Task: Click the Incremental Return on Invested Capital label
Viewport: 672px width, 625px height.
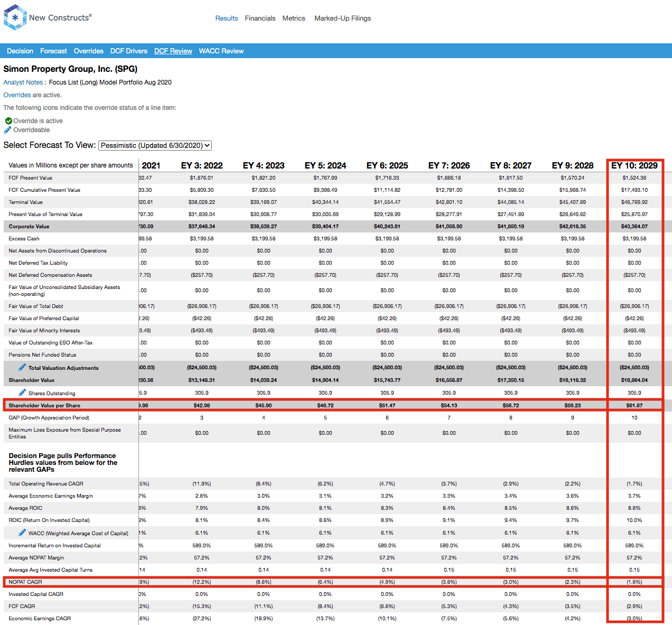Action: [x=54, y=545]
